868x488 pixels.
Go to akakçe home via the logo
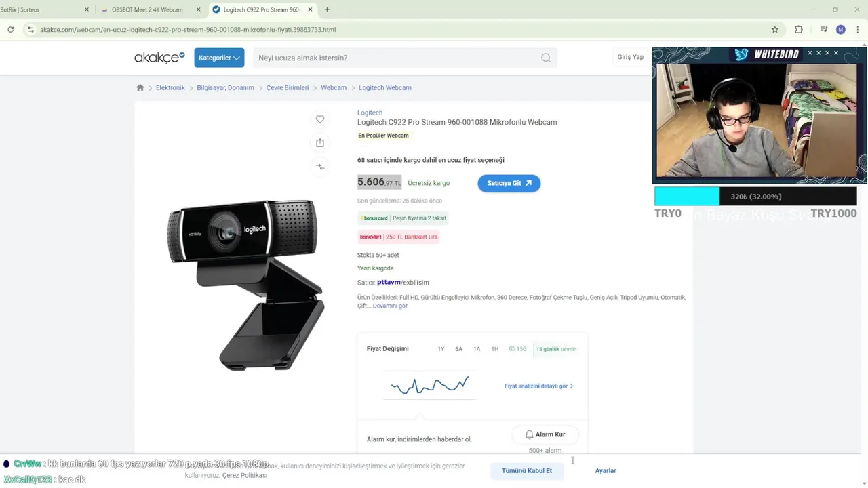click(x=159, y=58)
